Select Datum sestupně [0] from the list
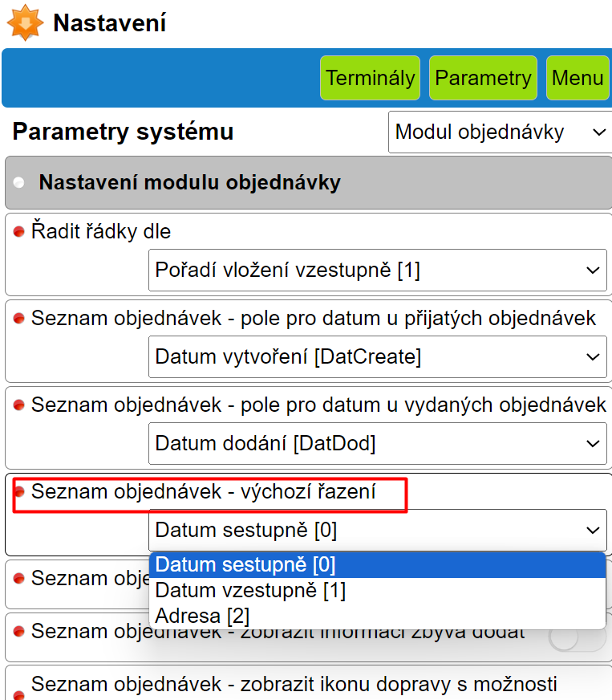Viewport: 612px width, 700px height. point(377,565)
